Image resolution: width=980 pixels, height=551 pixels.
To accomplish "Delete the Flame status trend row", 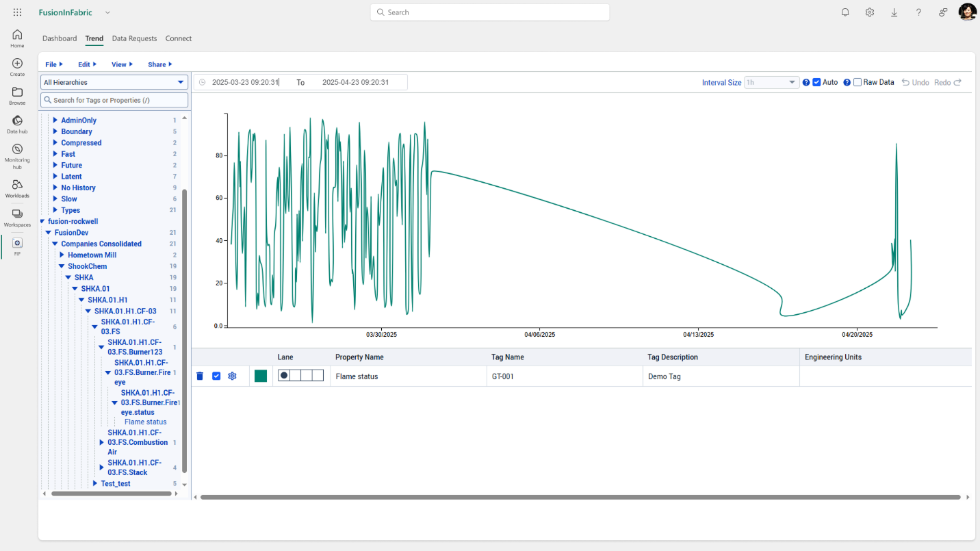I will [199, 376].
